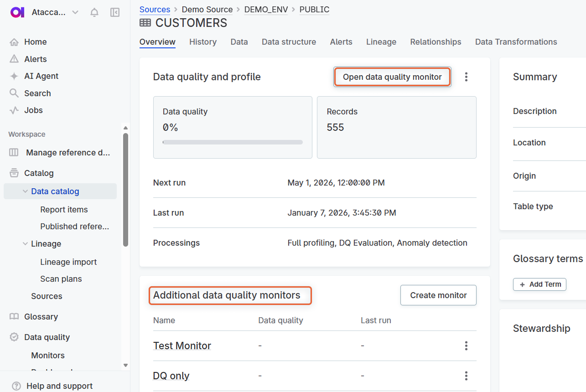Click the Open data quality monitor button

pos(392,77)
